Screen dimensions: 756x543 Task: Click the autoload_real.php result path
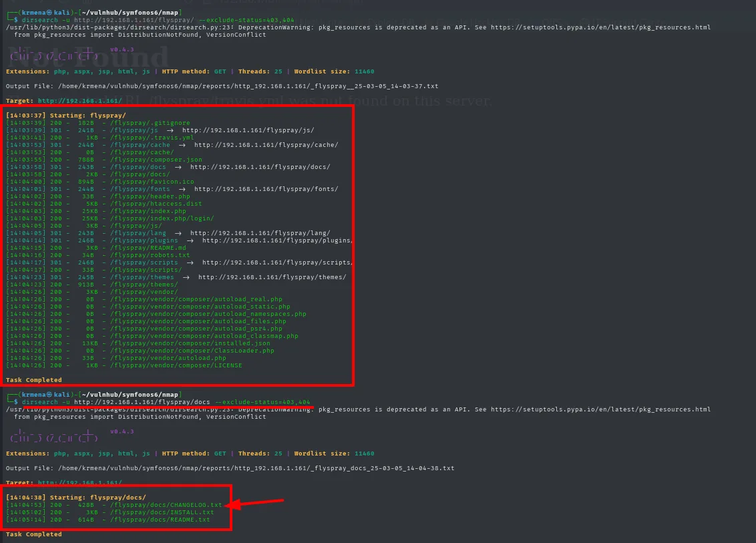(196, 299)
